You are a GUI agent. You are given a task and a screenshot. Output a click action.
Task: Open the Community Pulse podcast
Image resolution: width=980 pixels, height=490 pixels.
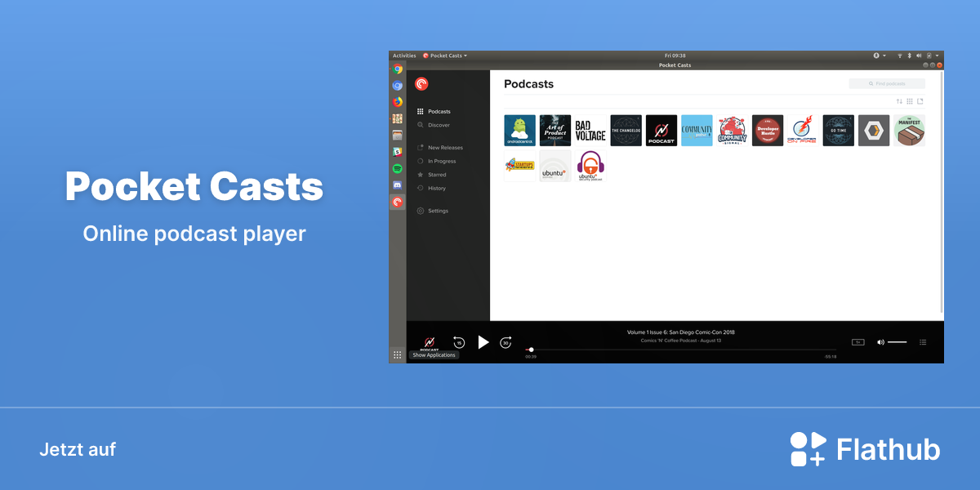click(x=697, y=131)
